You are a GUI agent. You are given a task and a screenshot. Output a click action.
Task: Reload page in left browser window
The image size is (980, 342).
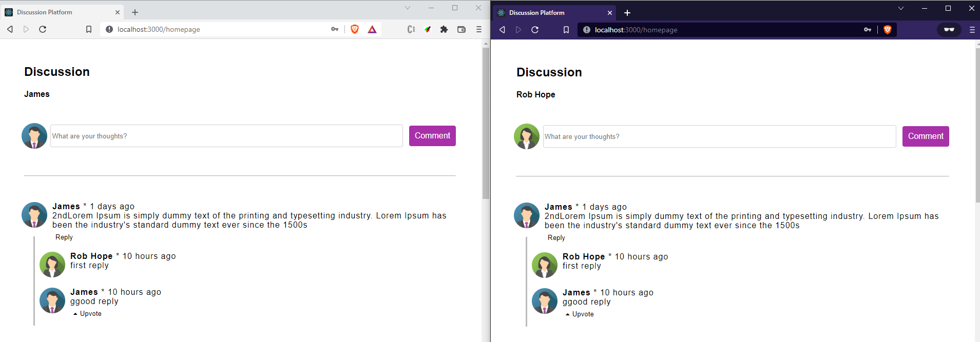pyautogui.click(x=43, y=29)
